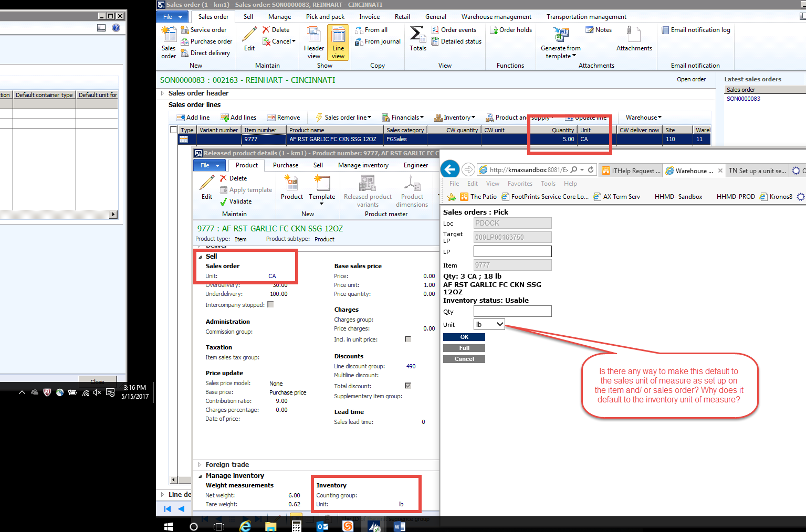Toggle Intercompany stopped checkbox

click(270, 305)
